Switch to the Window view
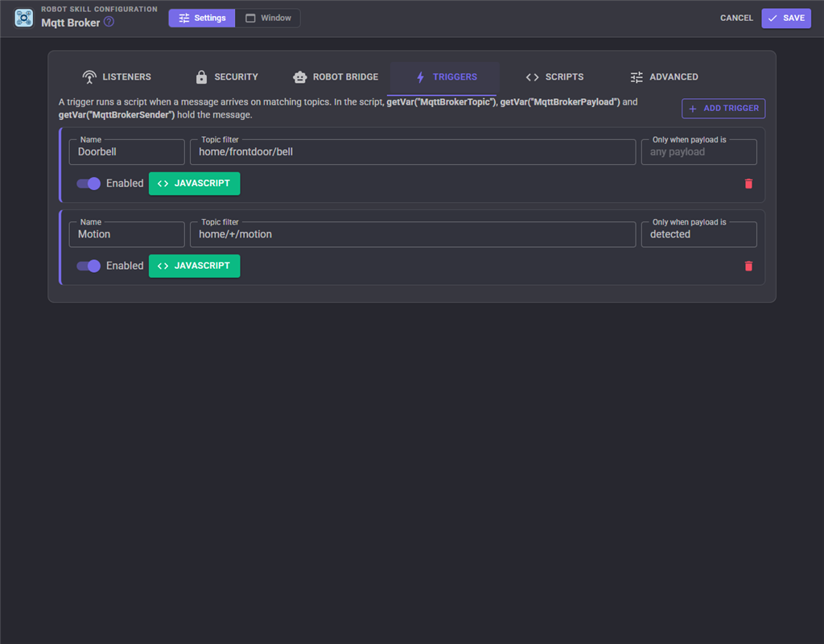 pyautogui.click(x=268, y=18)
